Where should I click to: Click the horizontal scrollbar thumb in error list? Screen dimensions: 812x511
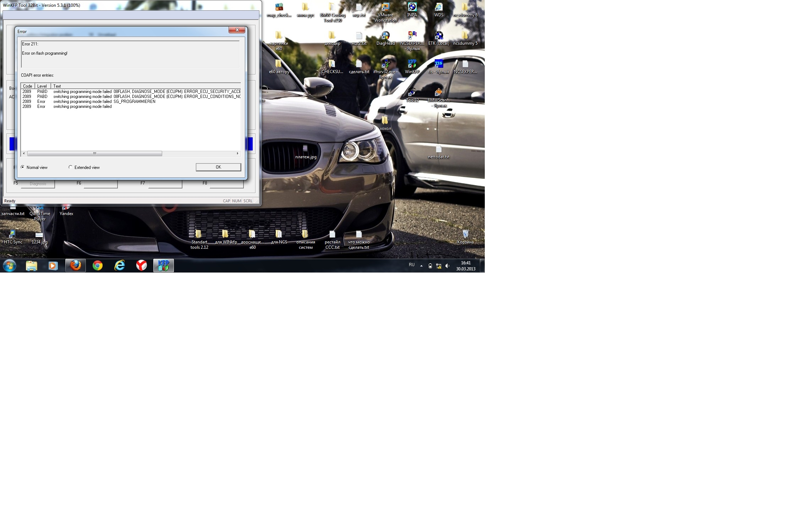click(94, 154)
